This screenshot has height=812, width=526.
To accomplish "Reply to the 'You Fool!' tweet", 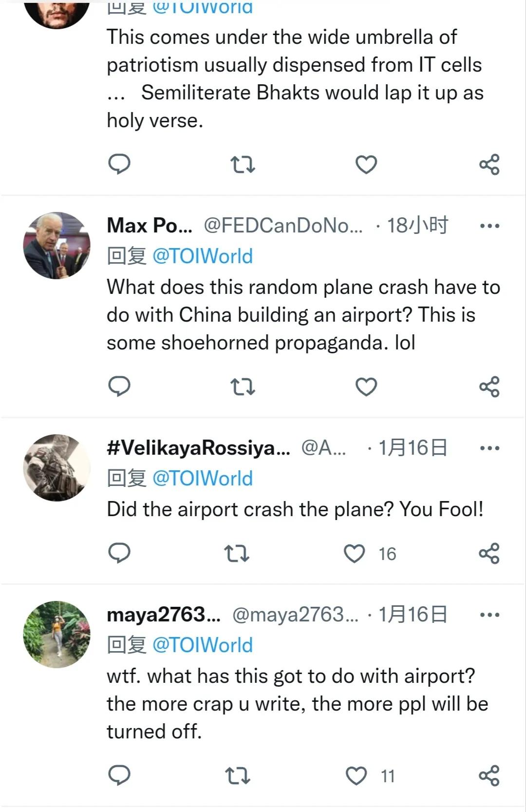I will pos(119,553).
